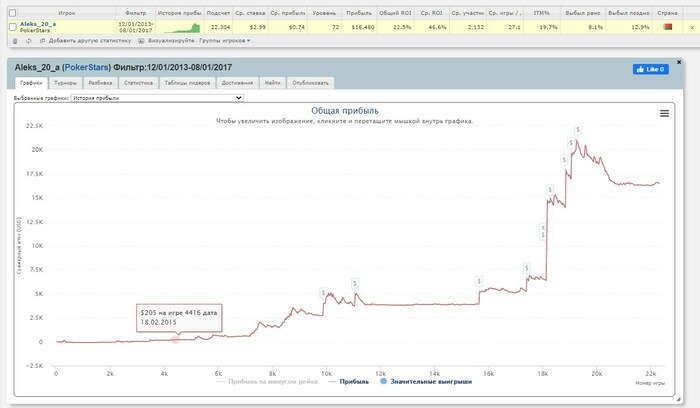Click the trash icon below the player row
The image size is (700, 408).
coord(15,41)
